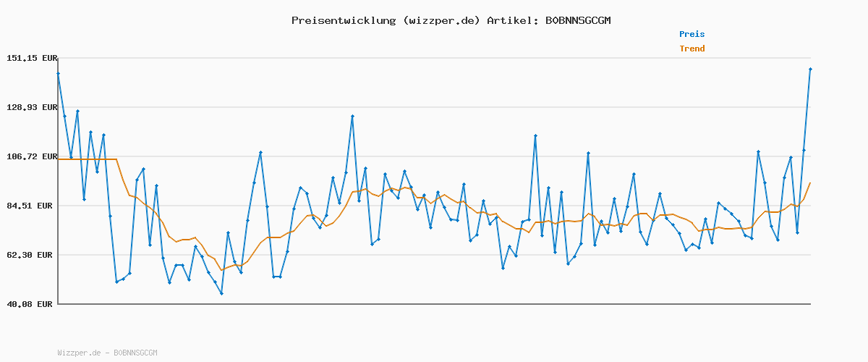Click the Wizzper.de watermark in footer

click(79, 353)
